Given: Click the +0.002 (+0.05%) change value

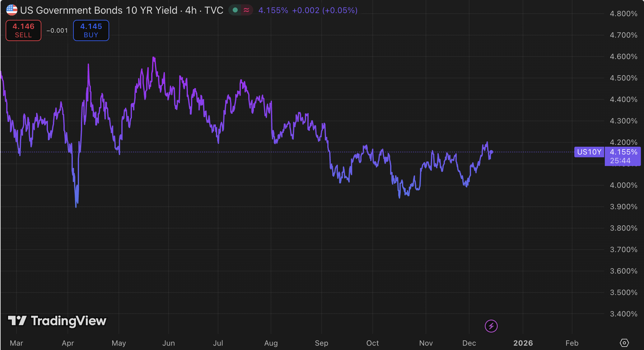Looking at the screenshot, I should [x=325, y=10].
